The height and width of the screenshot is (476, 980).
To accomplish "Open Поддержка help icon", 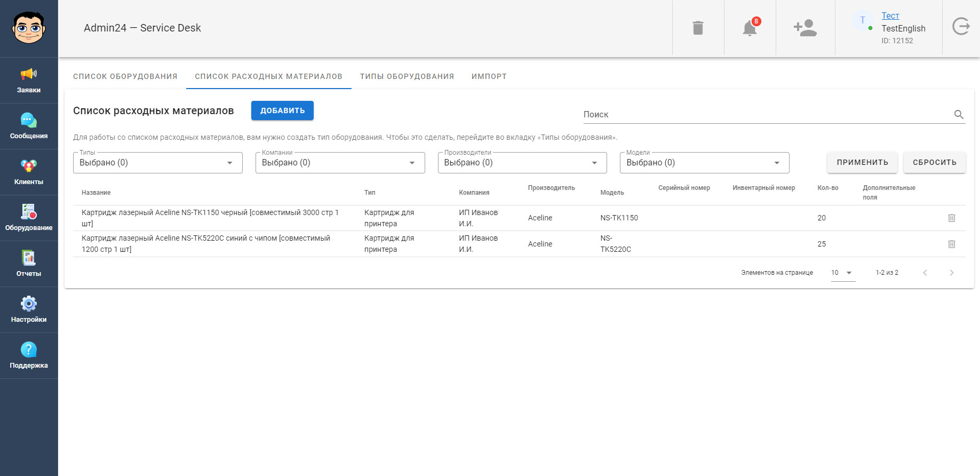I will point(29,356).
